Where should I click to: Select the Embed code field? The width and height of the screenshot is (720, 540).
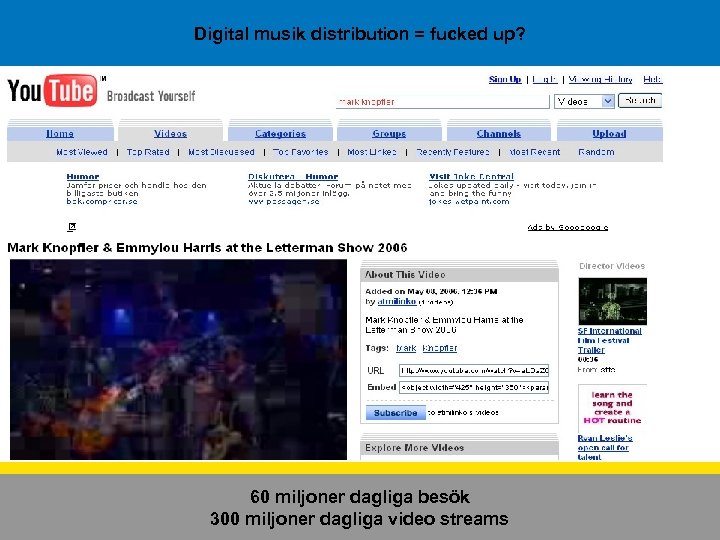point(474,388)
